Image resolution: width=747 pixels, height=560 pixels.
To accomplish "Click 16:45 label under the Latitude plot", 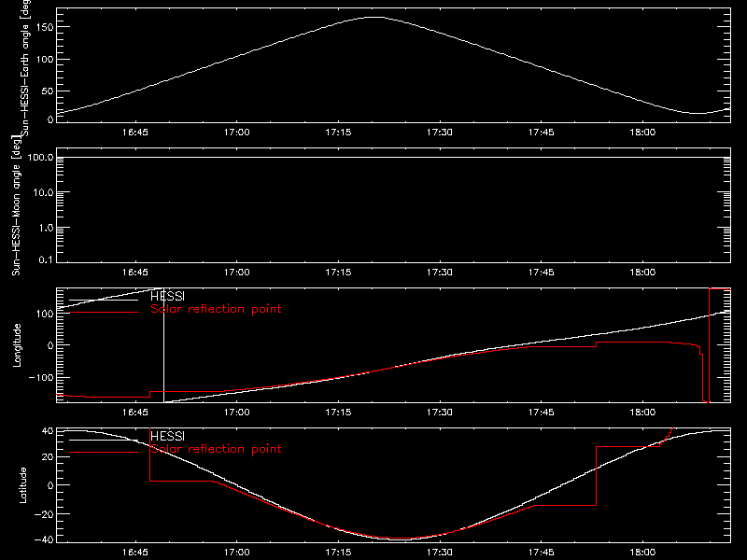I will (x=135, y=553).
